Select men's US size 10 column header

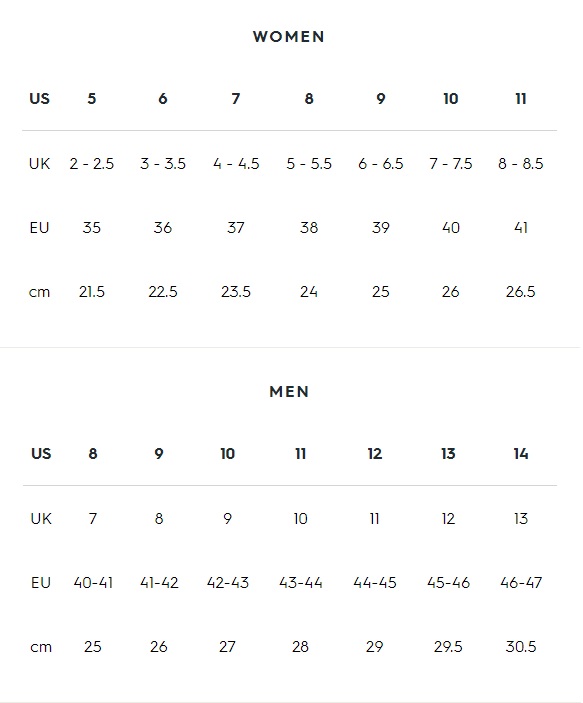tap(227, 454)
